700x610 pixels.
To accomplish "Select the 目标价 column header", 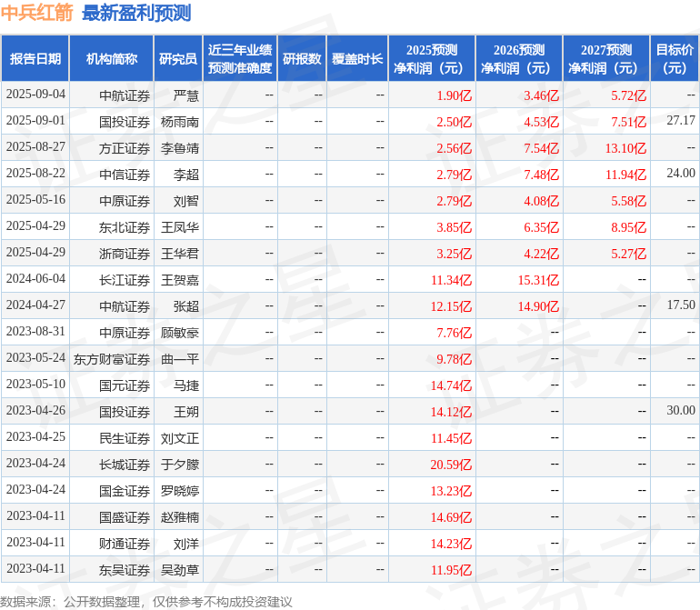I will 675,58.
